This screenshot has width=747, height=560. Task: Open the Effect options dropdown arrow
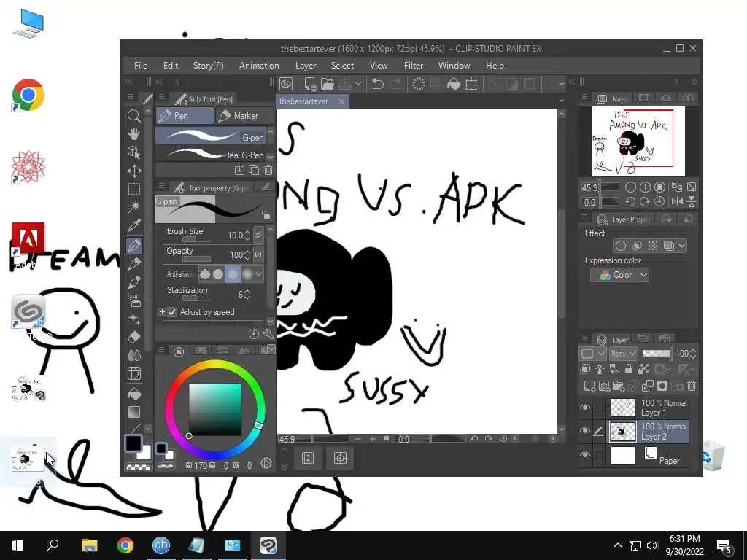[x=682, y=246]
